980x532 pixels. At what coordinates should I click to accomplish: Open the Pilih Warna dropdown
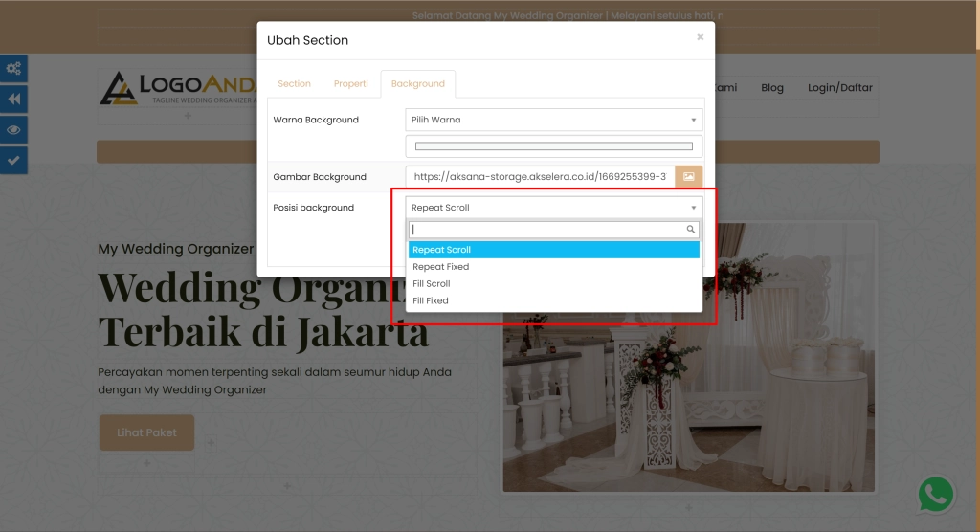[553, 120]
